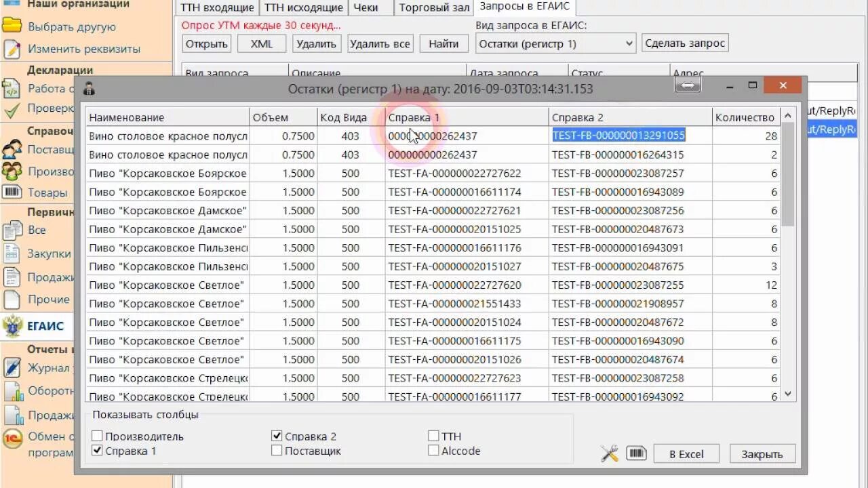Screen dimensions: 868x488
Task: Click the green checkmark icon for Проверка
Action: point(12,109)
